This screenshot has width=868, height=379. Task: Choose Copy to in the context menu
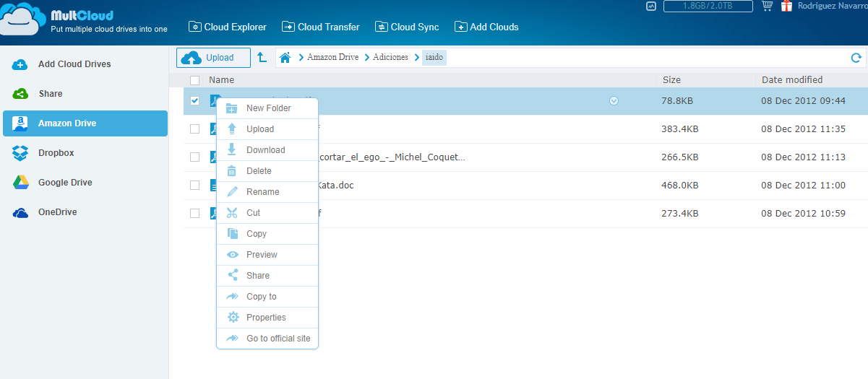point(267,297)
